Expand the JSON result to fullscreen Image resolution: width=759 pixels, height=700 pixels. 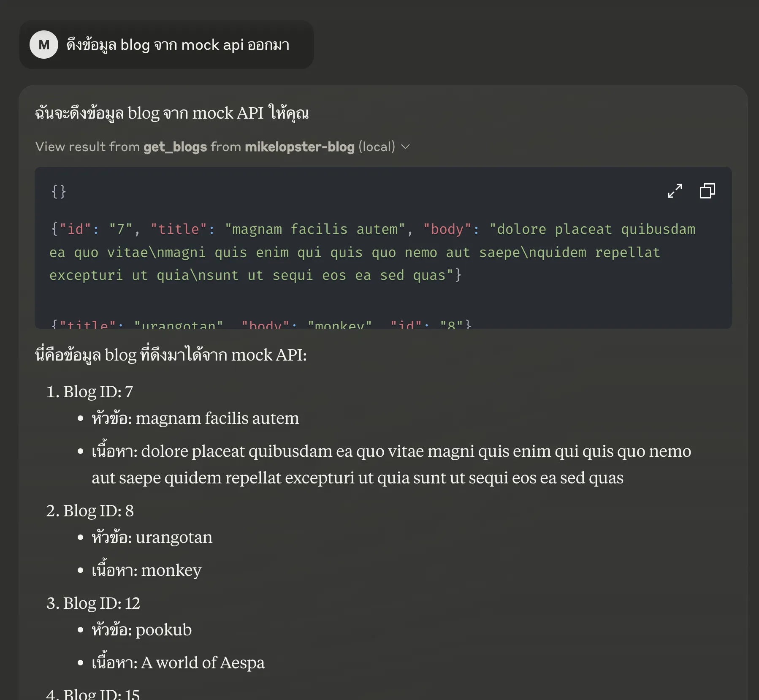click(675, 191)
